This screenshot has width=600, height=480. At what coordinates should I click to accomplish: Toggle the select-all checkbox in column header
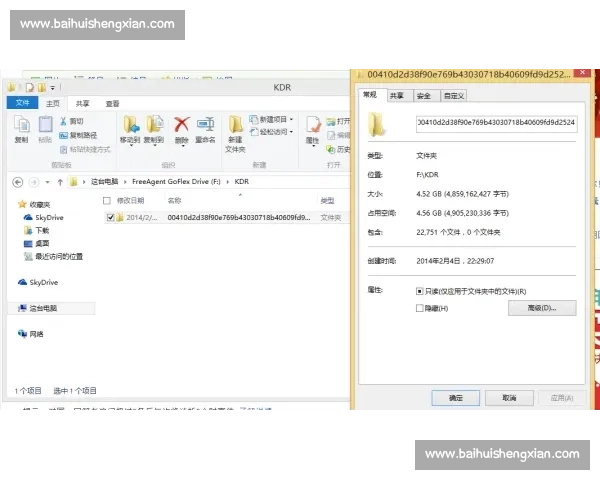click(107, 201)
